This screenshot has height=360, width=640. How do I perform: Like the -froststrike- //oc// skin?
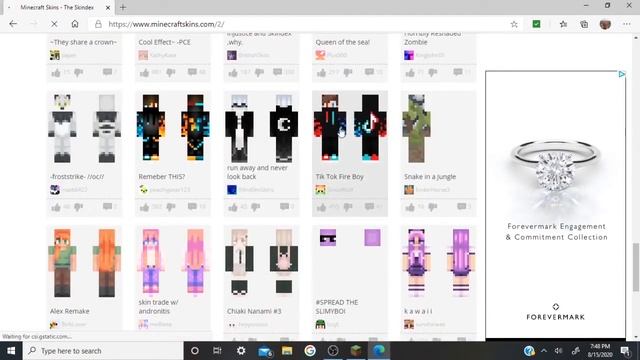pyautogui.click(x=56, y=207)
